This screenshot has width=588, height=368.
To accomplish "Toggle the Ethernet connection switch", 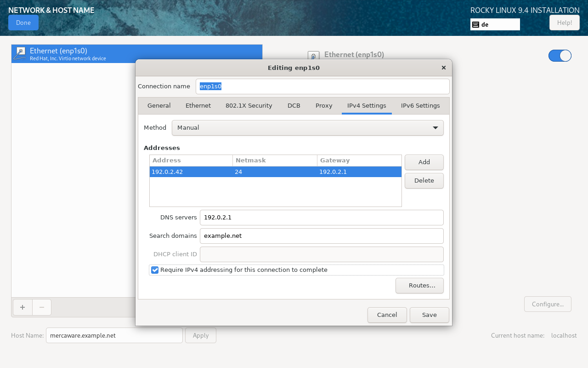I will (x=560, y=56).
